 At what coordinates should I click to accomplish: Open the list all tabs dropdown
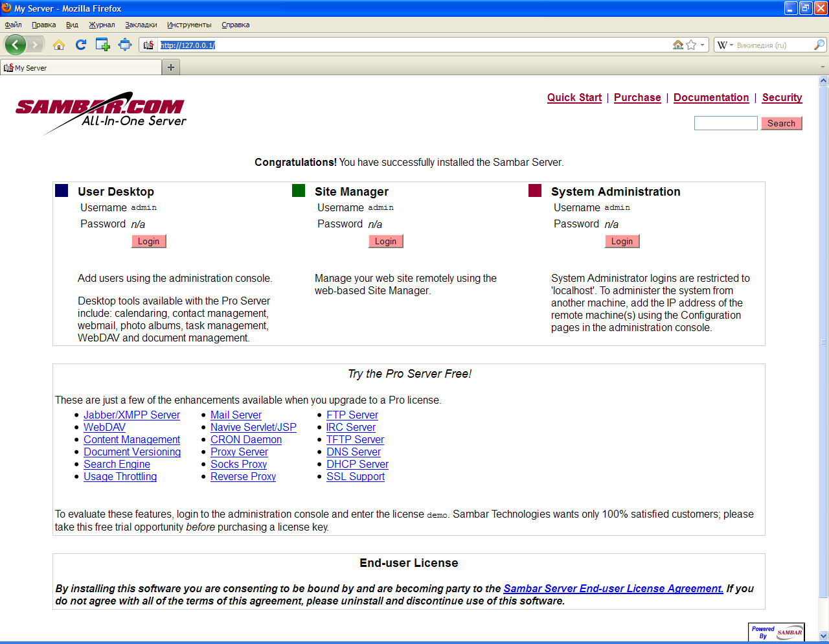pos(823,67)
